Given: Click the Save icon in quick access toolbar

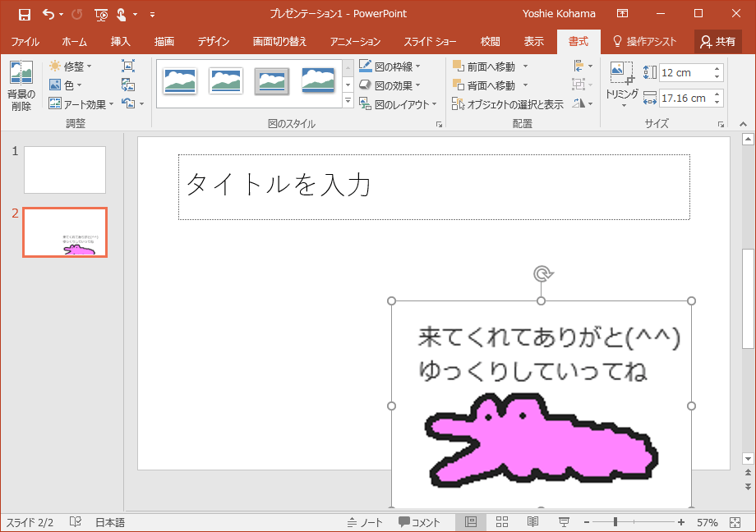Looking at the screenshot, I should 24,15.
